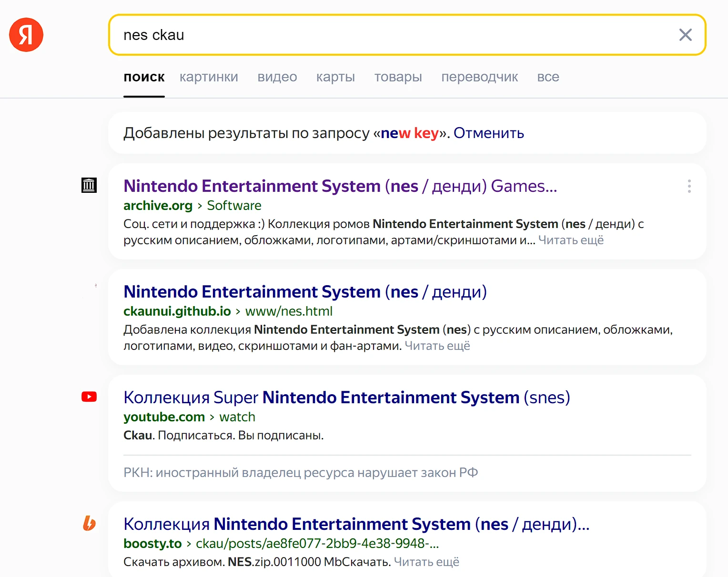Open the ckaunui.github.io Nintendo Entertainment System result title
This screenshot has height=577, width=728.
[305, 292]
